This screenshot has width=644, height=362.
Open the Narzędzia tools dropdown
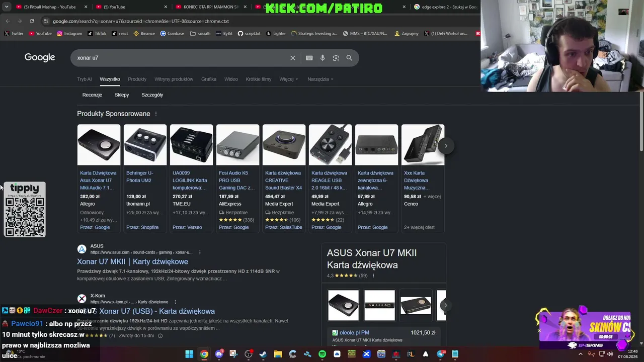pos(320,79)
